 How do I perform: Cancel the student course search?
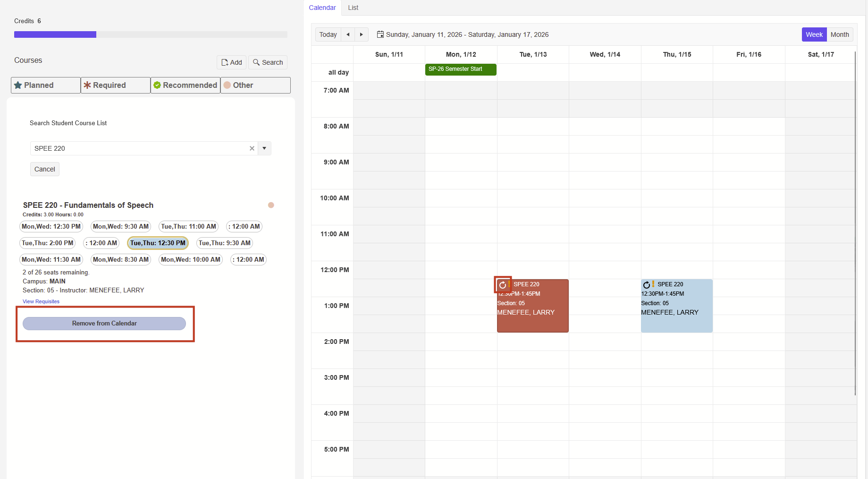[45, 169]
